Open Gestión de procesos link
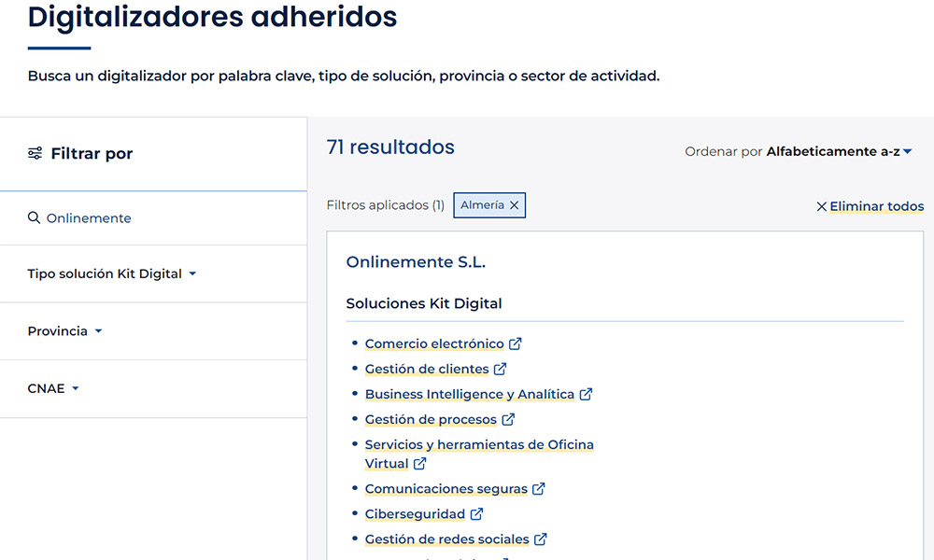 431,420
